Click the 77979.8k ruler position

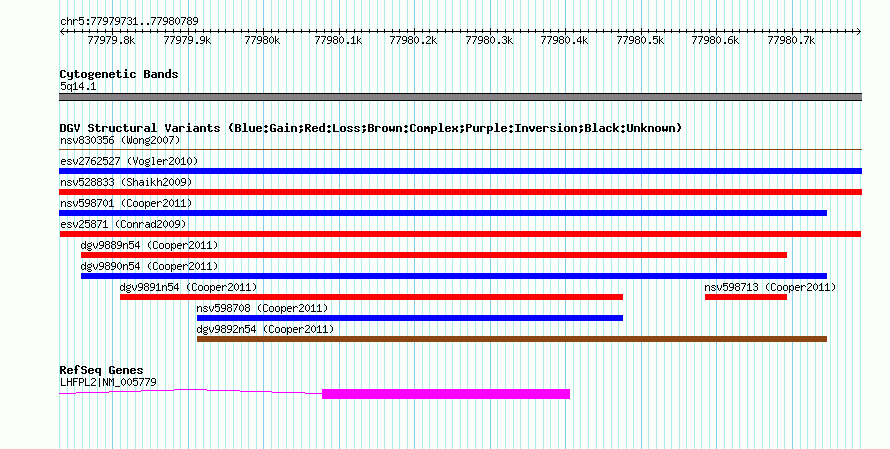click(112, 40)
